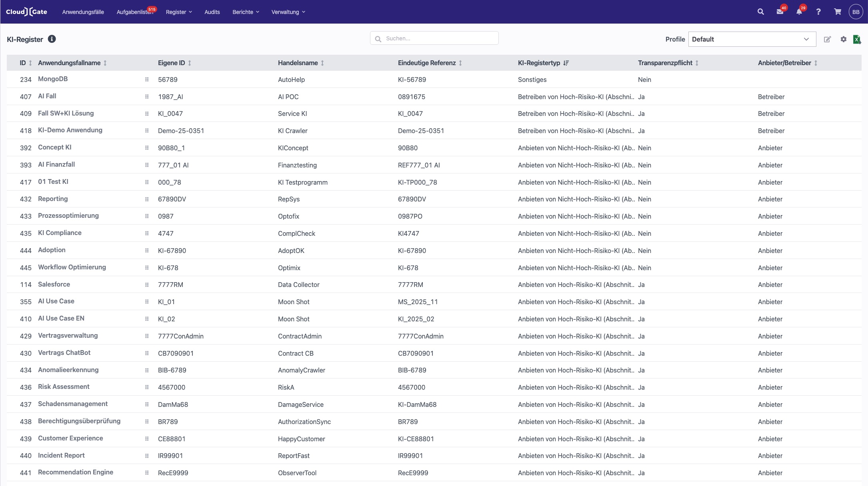Screen dimensions: 868x486
Task: Open the shopping cart icon
Action: coord(838,12)
